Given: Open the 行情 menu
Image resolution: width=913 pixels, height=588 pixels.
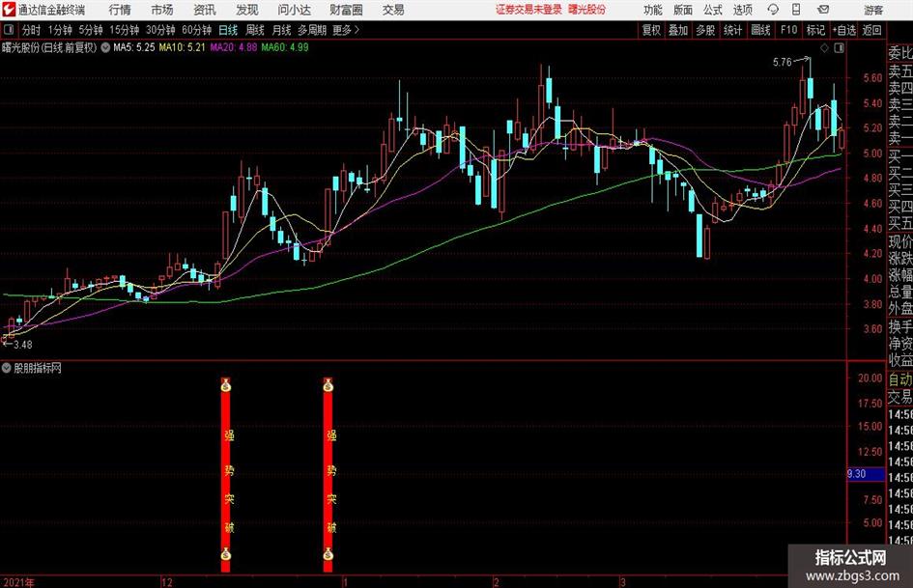Looking at the screenshot, I should pos(120,10).
